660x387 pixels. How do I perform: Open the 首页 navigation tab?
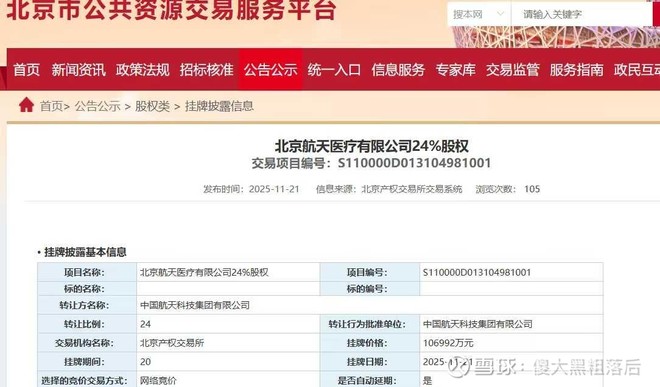point(27,69)
